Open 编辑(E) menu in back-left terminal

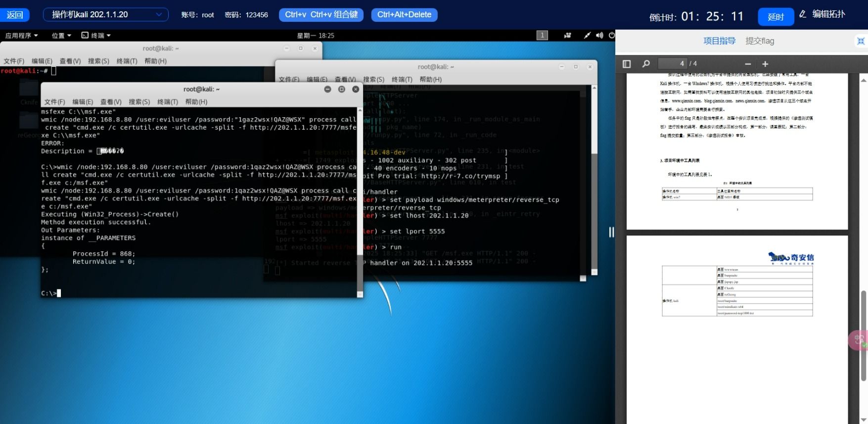(x=42, y=61)
